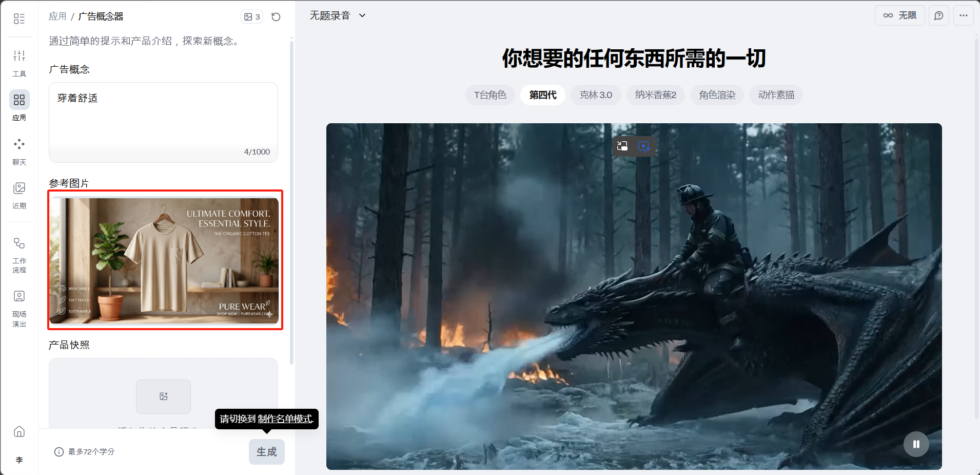Viewport: 980px width, 475px height.
Task: Click the 生成 (Generate) button
Action: [x=266, y=452]
